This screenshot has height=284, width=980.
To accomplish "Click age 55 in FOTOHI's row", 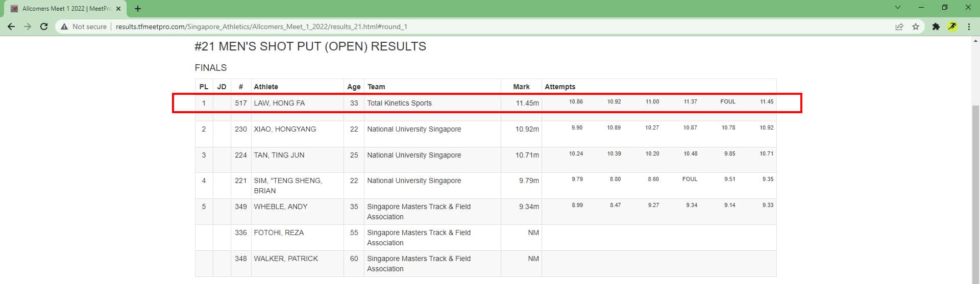I will [x=354, y=233].
